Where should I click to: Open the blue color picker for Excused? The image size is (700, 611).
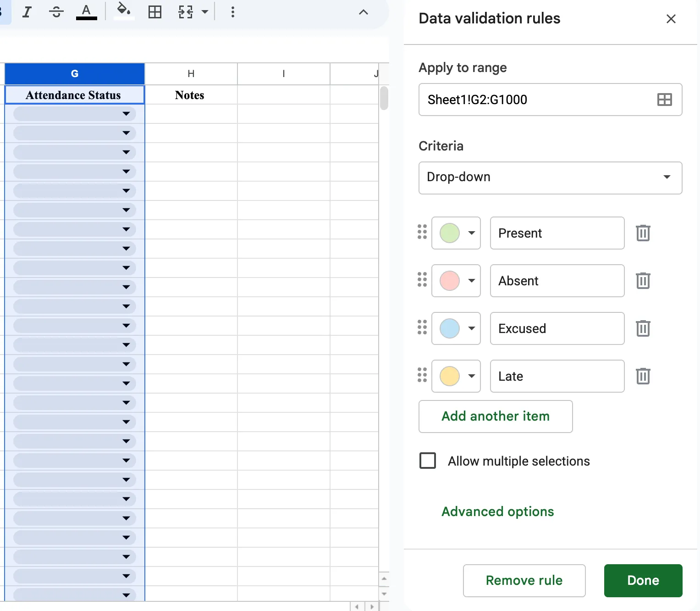coord(456,328)
